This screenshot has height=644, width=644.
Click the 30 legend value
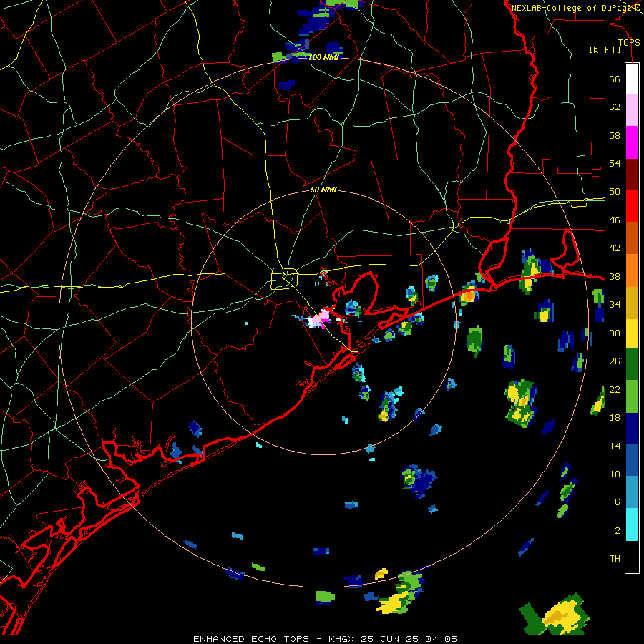tap(615, 333)
